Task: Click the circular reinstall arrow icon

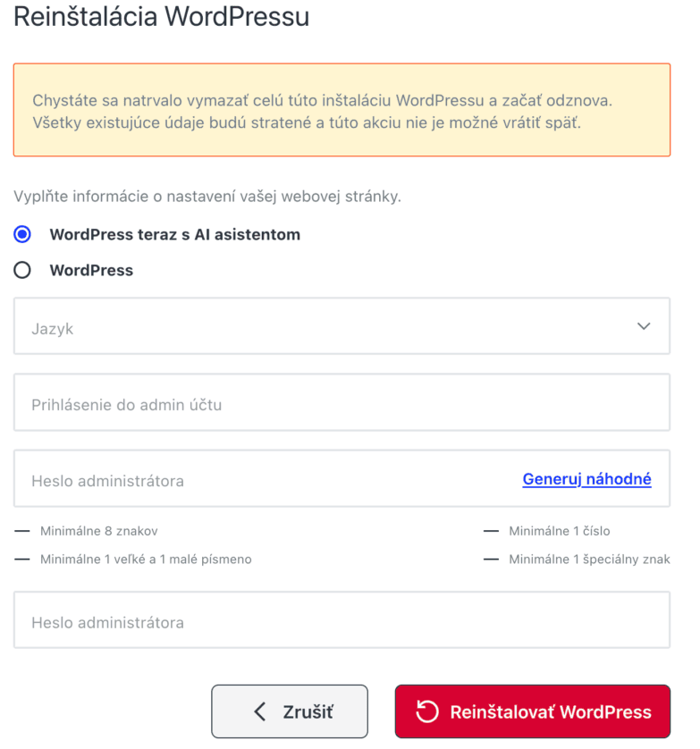Action: pos(426,711)
